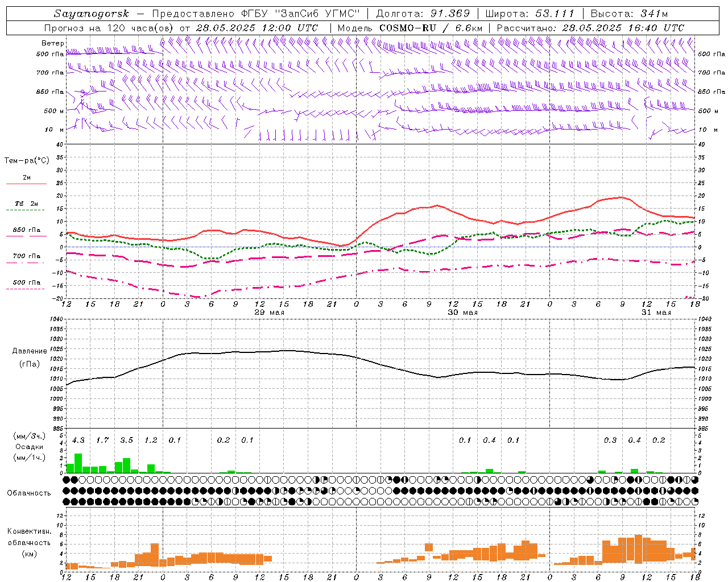728x582 pixels.
Task: Select the 0.3 precipitation total value
Action: point(610,440)
